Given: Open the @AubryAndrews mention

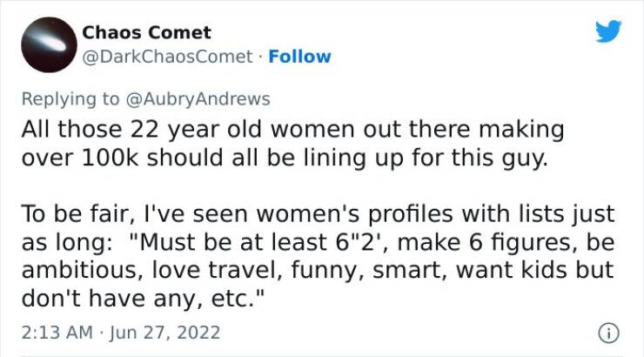Looking at the screenshot, I should pyautogui.click(x=199, y=99).
